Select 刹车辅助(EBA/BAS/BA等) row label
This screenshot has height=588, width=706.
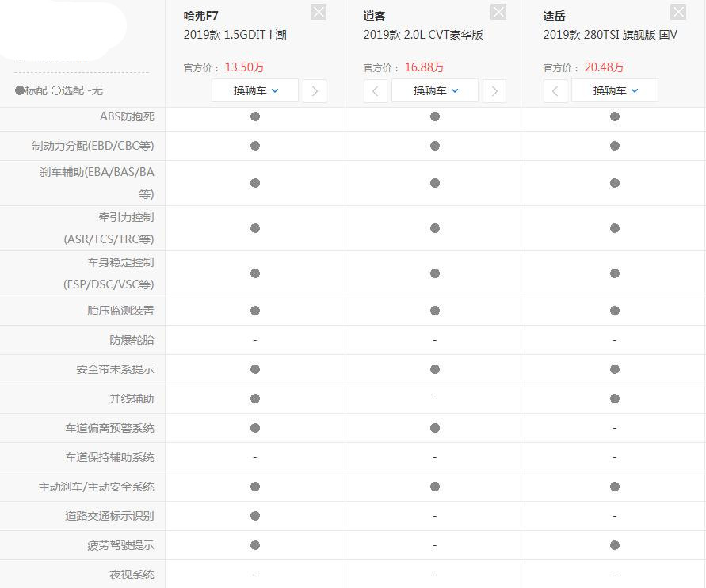tap(97, 183)
